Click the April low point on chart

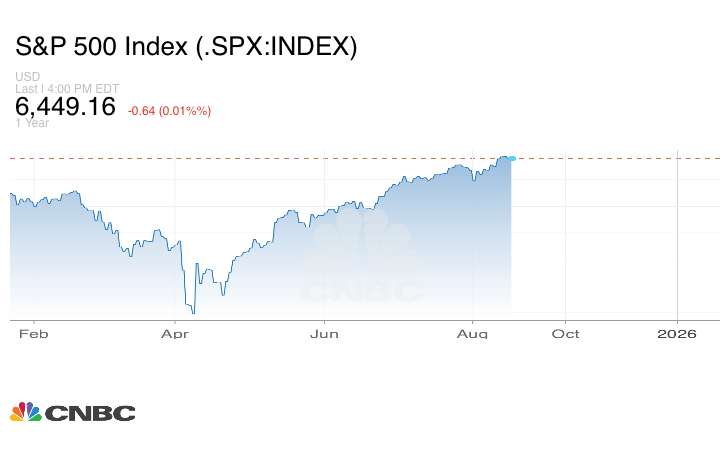tap(192, 312)
